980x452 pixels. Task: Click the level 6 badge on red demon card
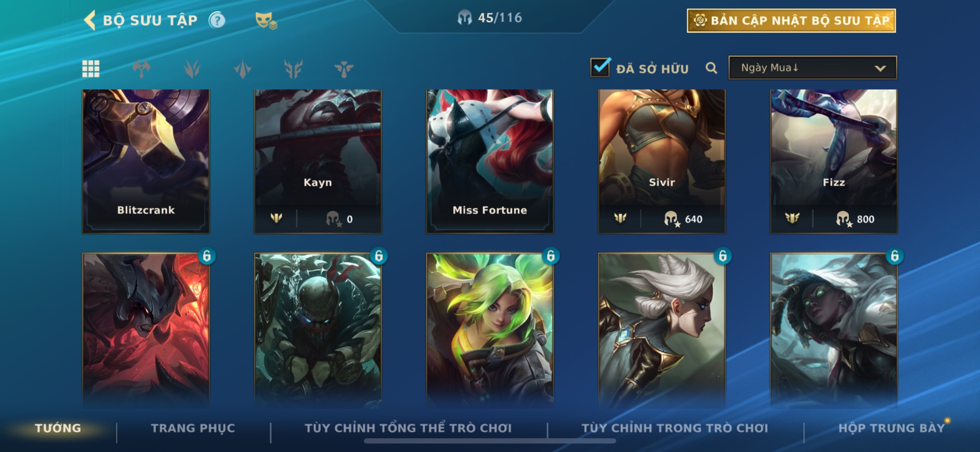click(x=207, y=256)
